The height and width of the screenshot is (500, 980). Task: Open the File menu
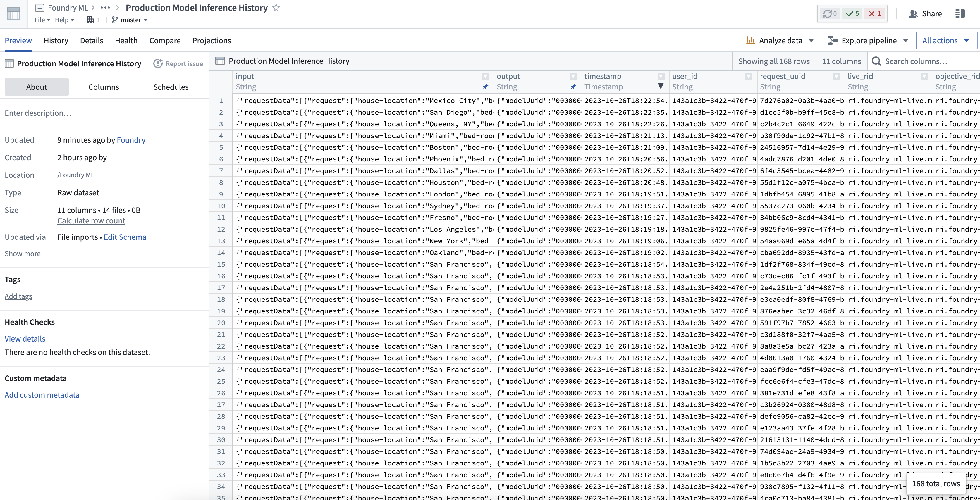click(x=42, y=20)
